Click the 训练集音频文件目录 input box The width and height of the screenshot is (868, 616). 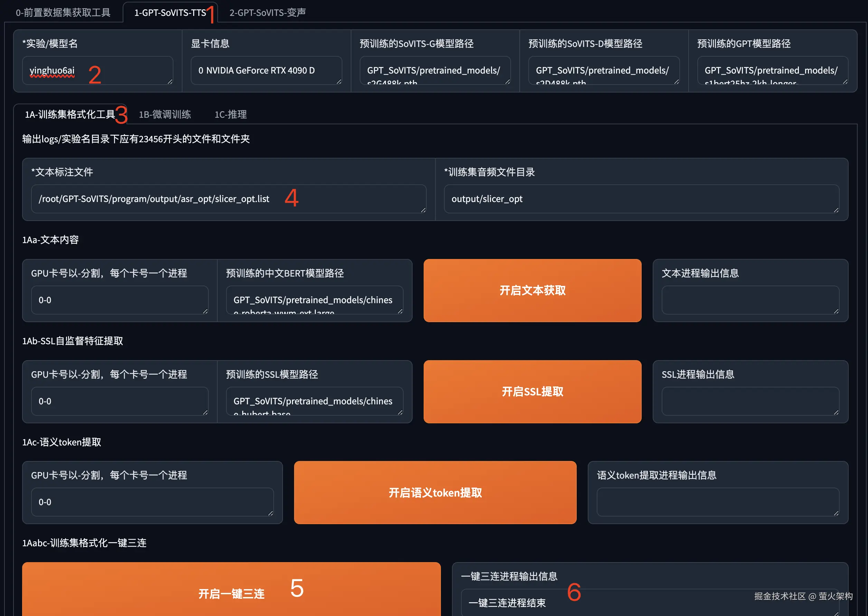point(641,199)
